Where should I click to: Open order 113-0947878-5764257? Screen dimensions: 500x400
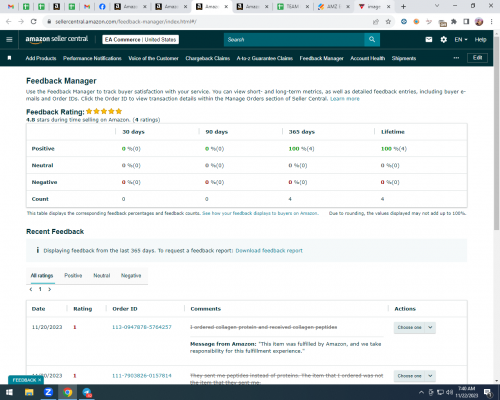coord(142,327)
